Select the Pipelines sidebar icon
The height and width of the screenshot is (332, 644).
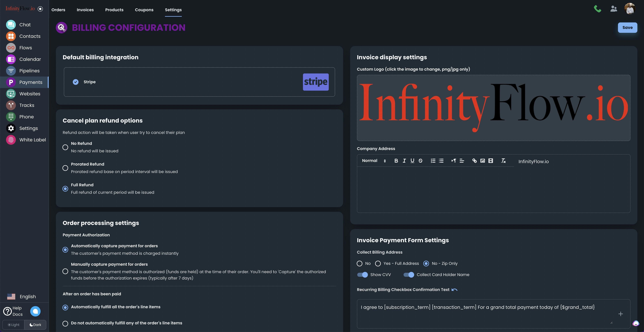[x=11, y=71]
